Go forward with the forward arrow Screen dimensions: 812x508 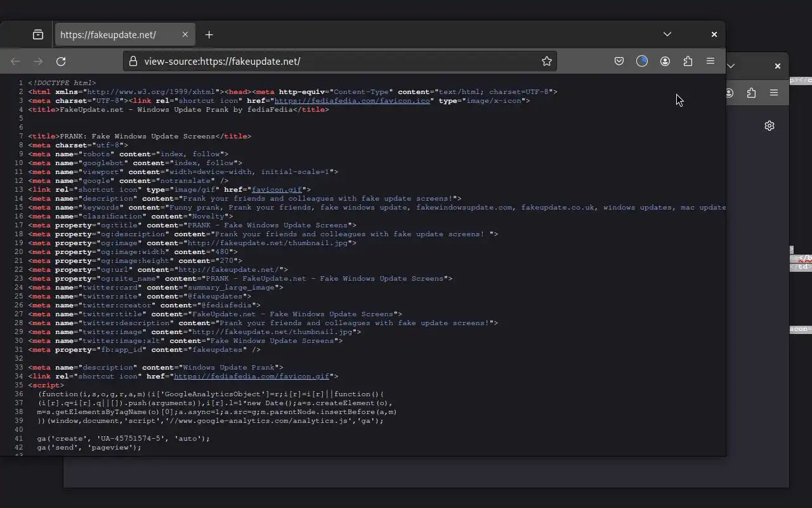tap(38, 61)
